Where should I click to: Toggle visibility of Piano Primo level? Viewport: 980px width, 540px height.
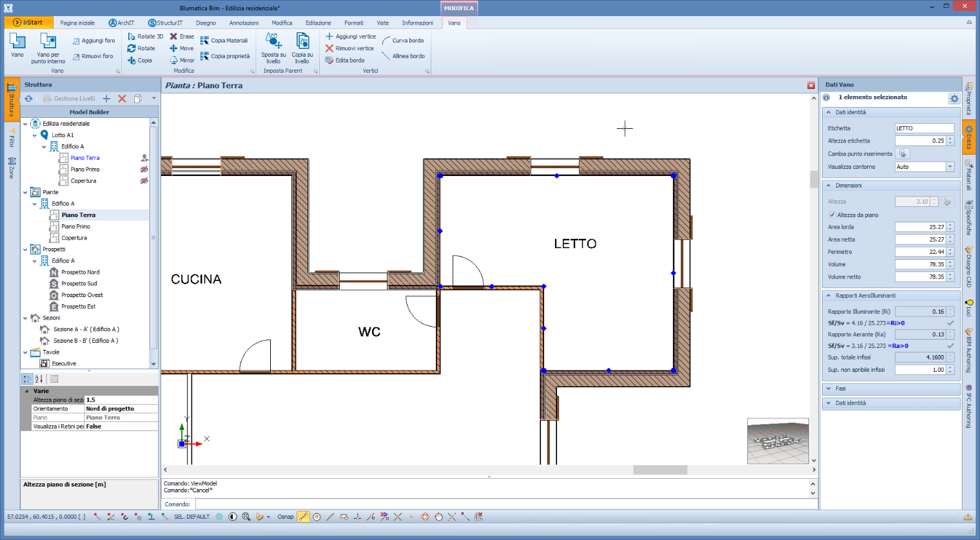coord(144,169)
